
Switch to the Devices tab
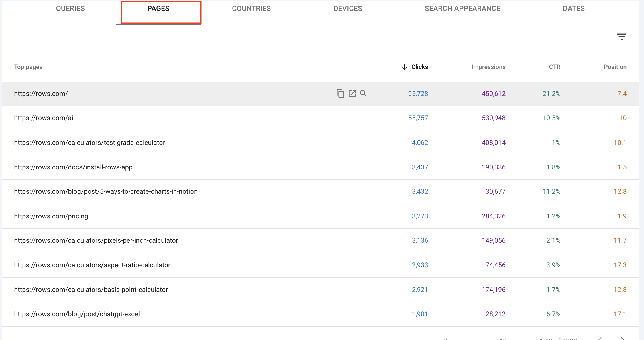coord(348,9)
